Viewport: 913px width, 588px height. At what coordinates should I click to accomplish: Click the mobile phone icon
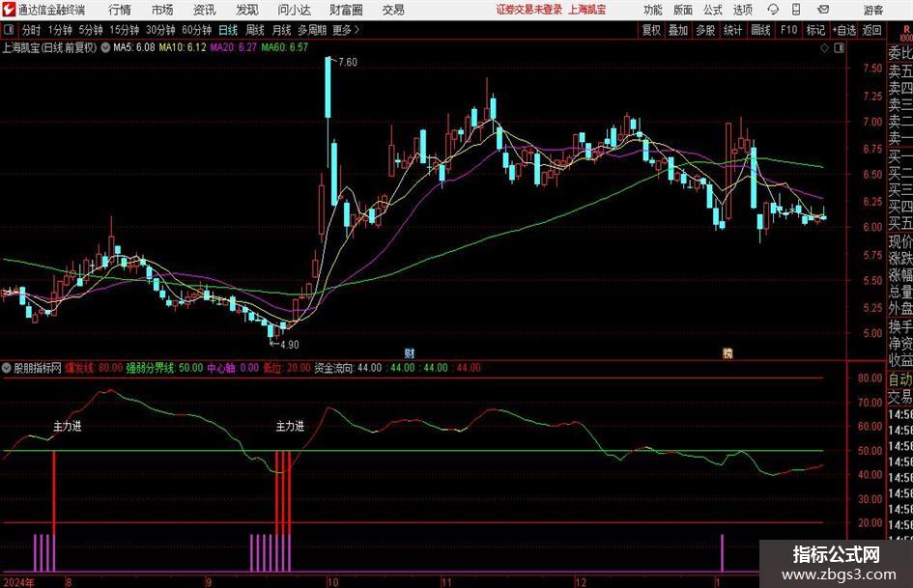click(x=796, y=10)
